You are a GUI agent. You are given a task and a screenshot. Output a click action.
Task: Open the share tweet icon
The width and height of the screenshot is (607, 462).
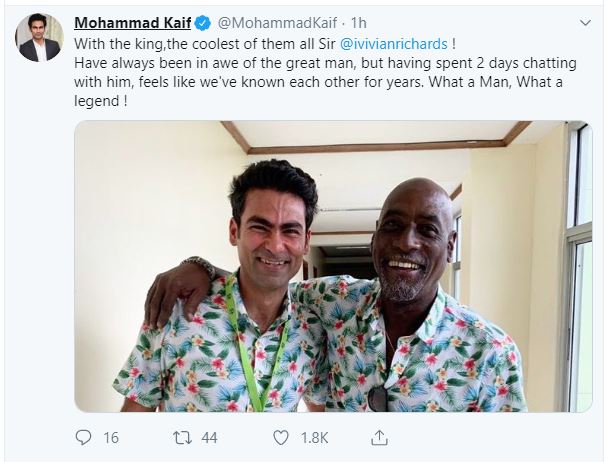(380, 438)
